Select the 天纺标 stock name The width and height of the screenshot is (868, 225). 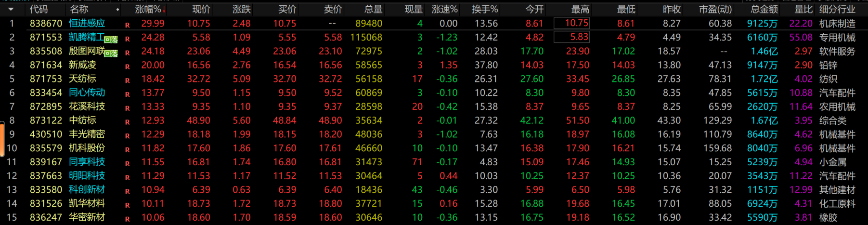(82, 79)
